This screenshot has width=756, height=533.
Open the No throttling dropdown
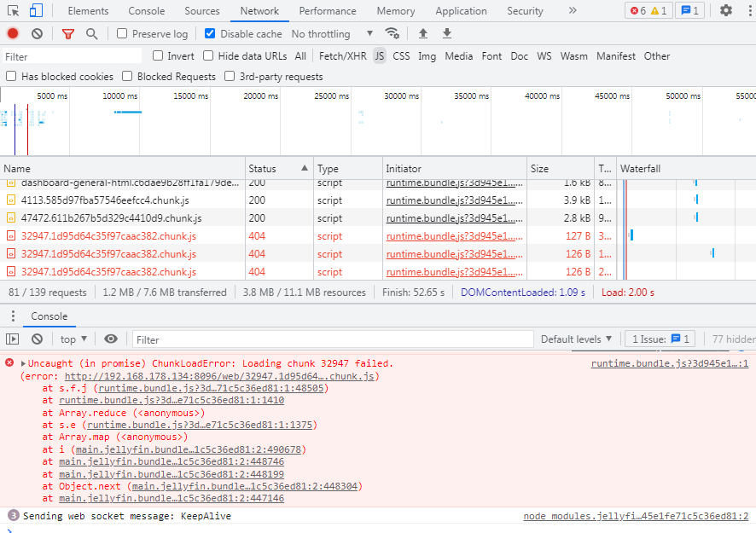coord(332,34)
